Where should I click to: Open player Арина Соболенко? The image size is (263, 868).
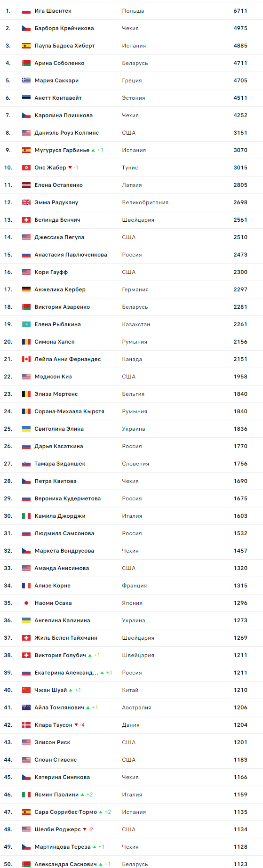(x=59, y=63)
